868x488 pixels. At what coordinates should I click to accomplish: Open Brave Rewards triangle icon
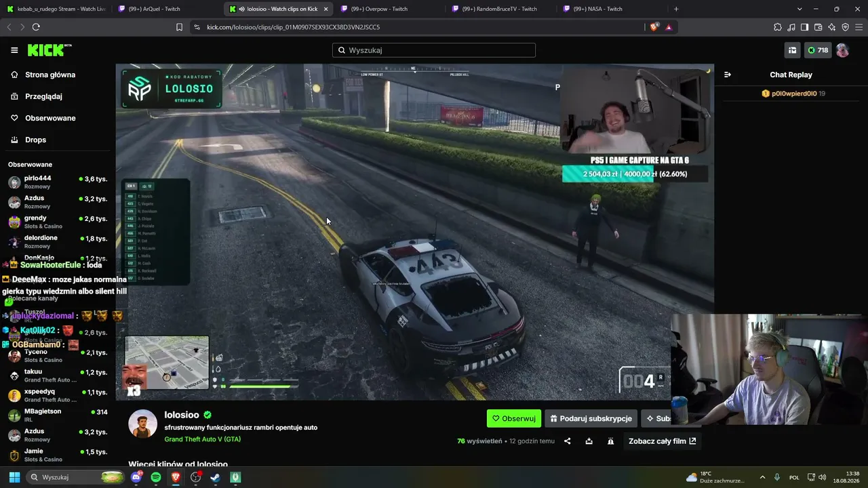click(x=669, y=27)
